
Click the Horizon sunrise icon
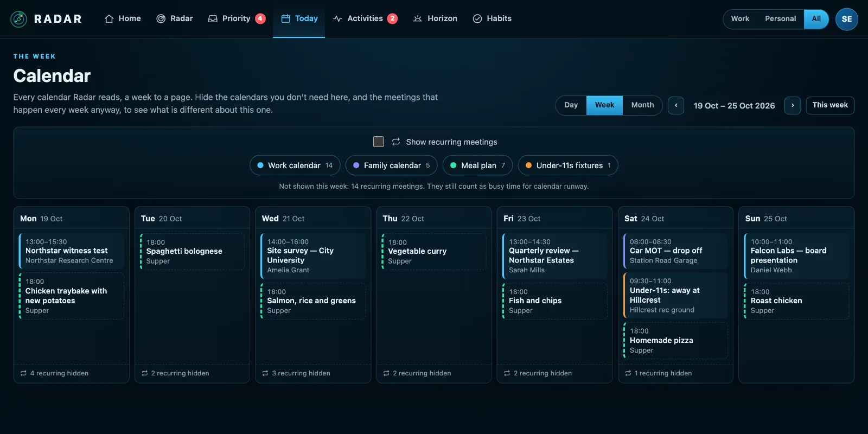[418, 18]
